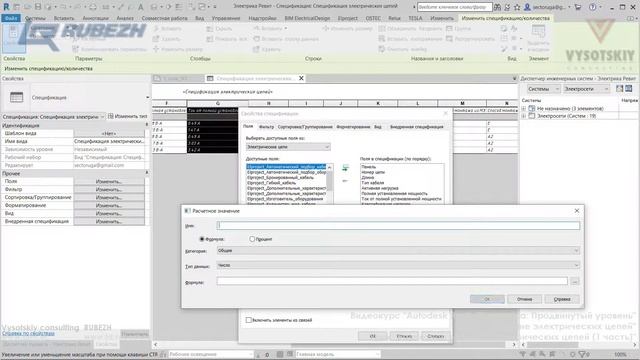The width and height of the screenshot is (640, 360).
Task: Click Справка in the Расчетное значение dialog
Action: [x=562, y=299]
